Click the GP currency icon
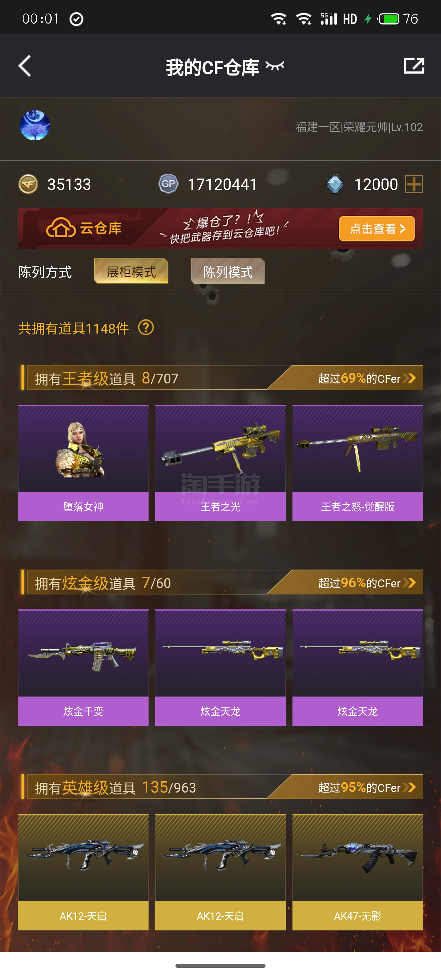 pos(168,184)
